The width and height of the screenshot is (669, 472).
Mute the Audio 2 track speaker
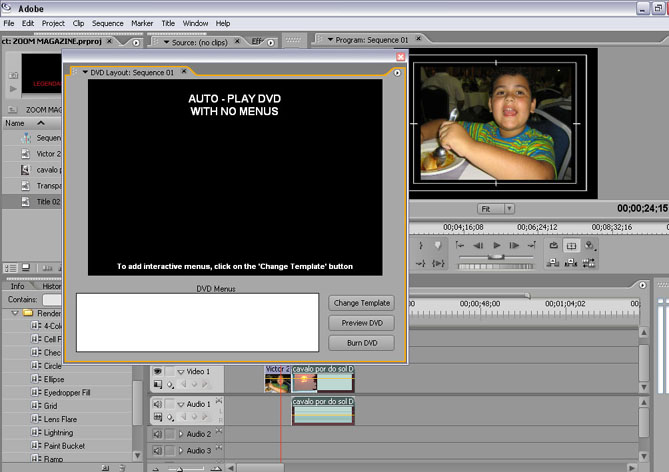coord(157,434)
